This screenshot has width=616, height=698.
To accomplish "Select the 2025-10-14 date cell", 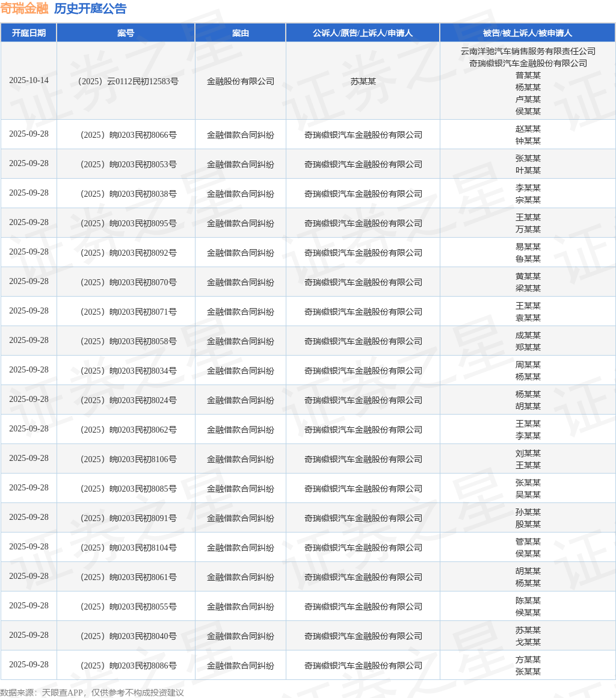I will click(x=29, y=81).
